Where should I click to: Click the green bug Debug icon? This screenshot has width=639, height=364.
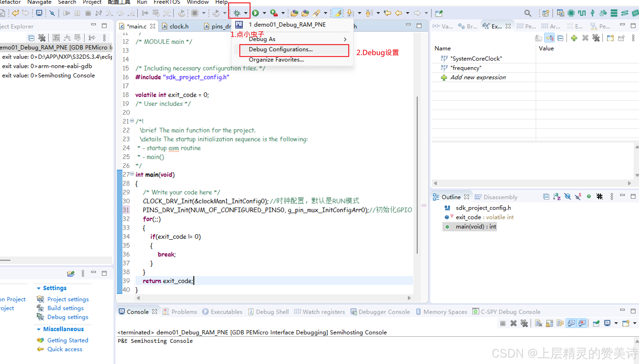[x=237, y=13]
